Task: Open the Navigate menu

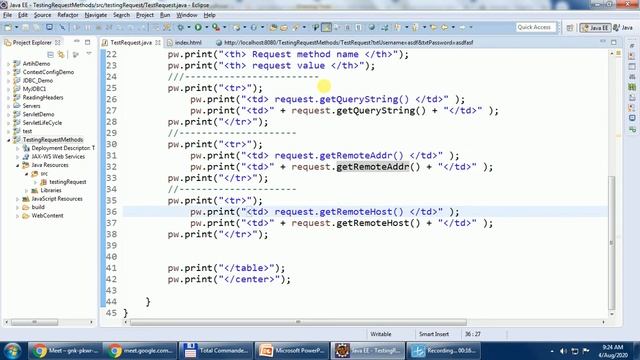Action: pyautogui.click(x=96, y=15)
